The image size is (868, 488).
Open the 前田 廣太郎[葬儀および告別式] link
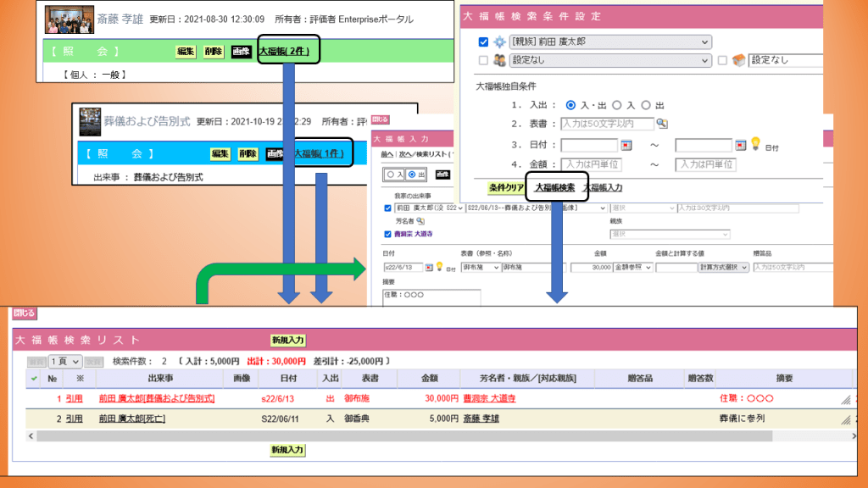click(x=157, y=397)
